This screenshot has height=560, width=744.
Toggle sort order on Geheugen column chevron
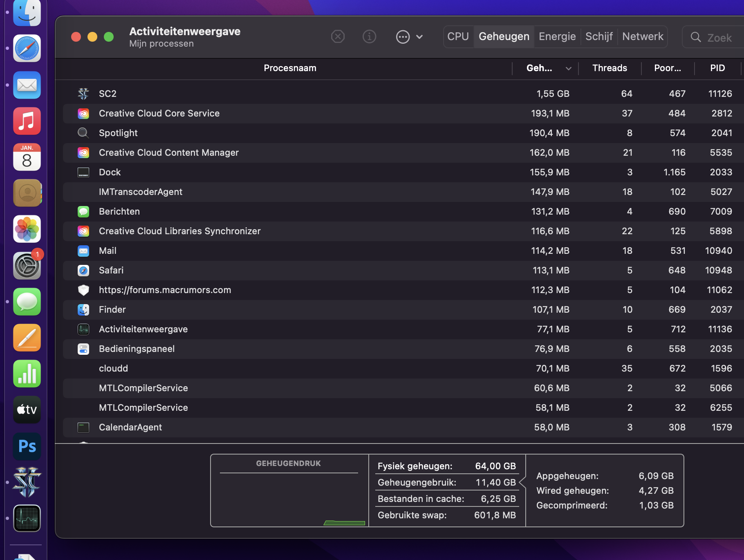(x=568, y=69)
